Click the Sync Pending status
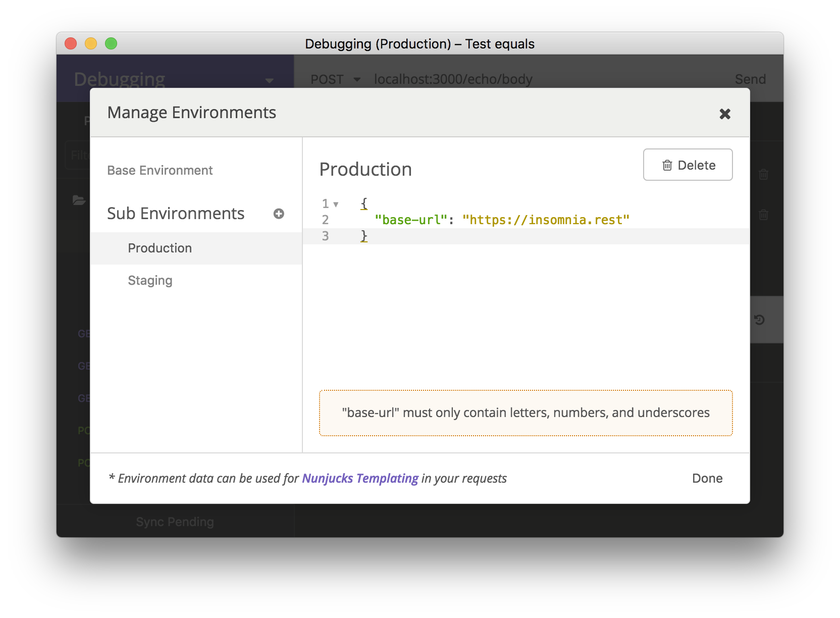 click(175, 522)
